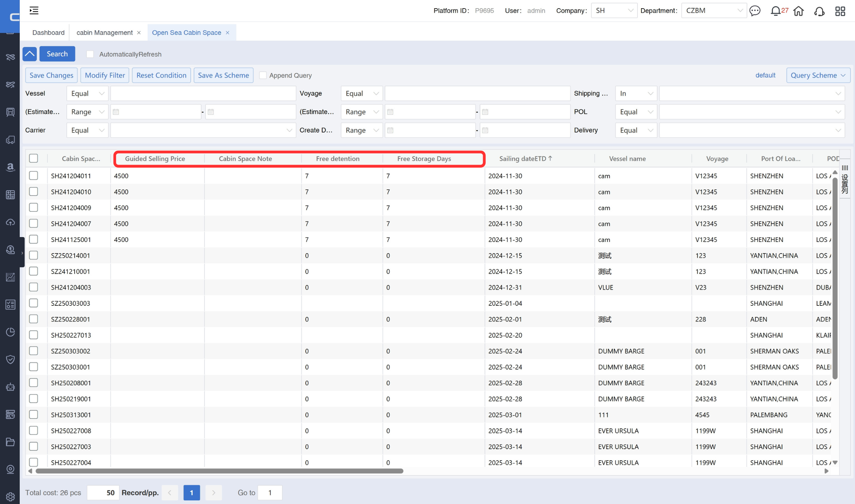
Task: Open the Amazon 'a' sidebar icon
Action: click(10, 167)
